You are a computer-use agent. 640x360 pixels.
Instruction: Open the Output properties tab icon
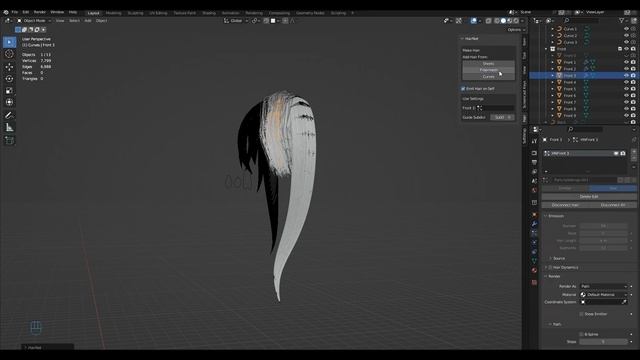point(534,162)
